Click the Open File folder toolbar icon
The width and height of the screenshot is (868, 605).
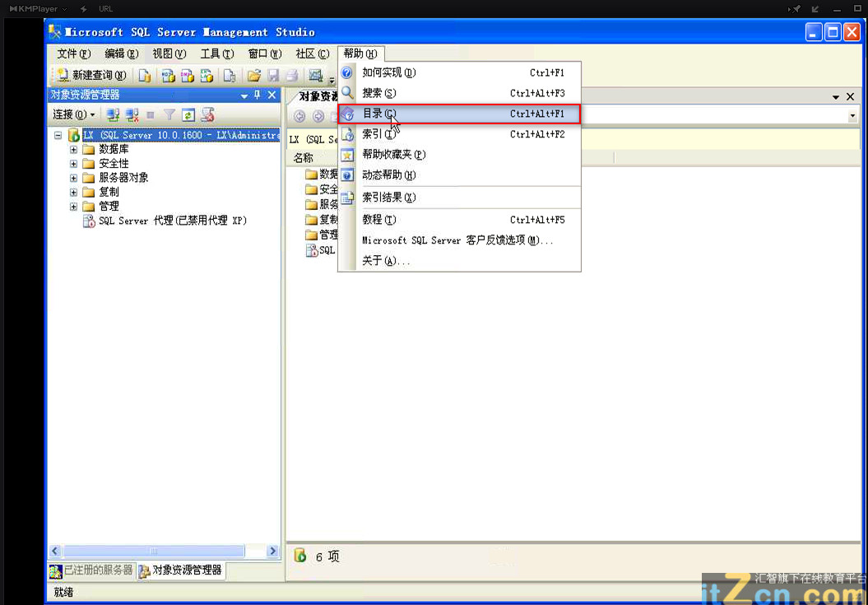click(254, 76)
